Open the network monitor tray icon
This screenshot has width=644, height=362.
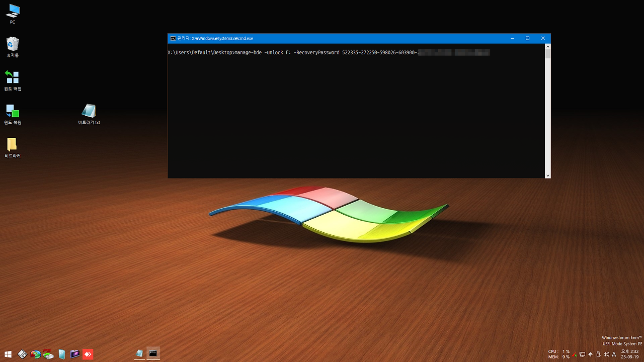(x=583, y=354)
